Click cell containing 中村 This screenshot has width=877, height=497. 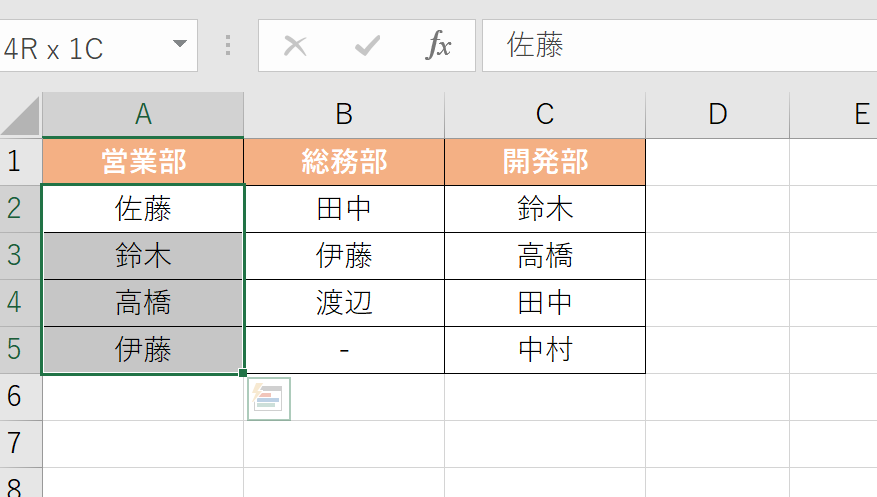(545, 350)
